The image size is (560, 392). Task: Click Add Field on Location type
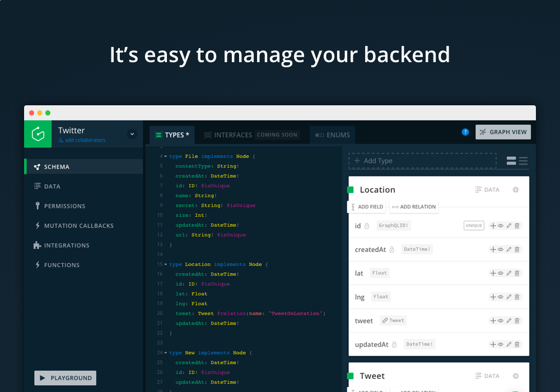coord(367,207)
